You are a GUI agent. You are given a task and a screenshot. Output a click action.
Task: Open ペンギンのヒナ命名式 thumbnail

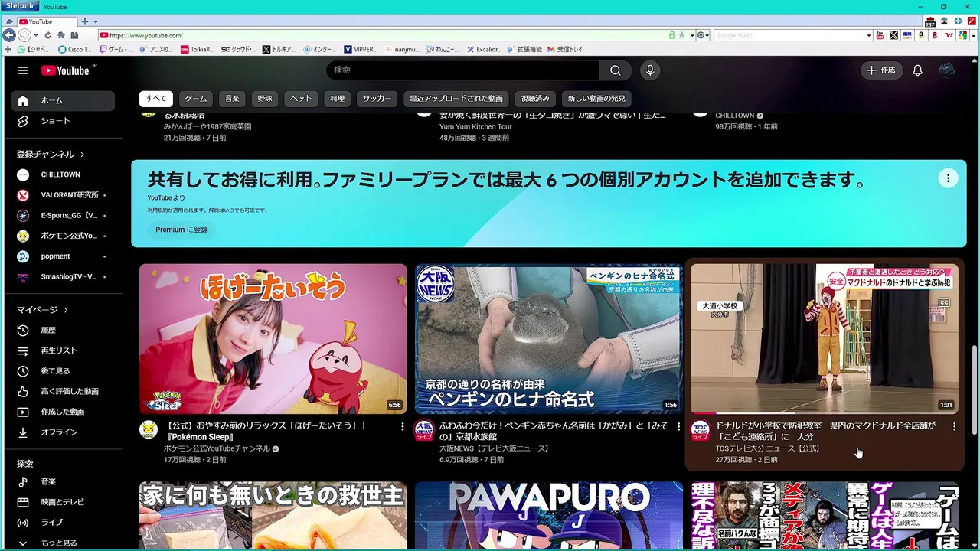point(549,339)
